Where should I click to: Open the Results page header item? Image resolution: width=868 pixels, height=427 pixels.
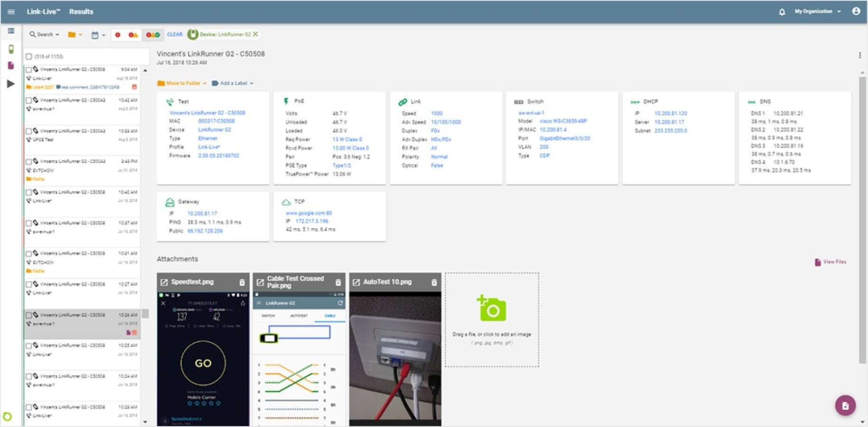(81, 11)
